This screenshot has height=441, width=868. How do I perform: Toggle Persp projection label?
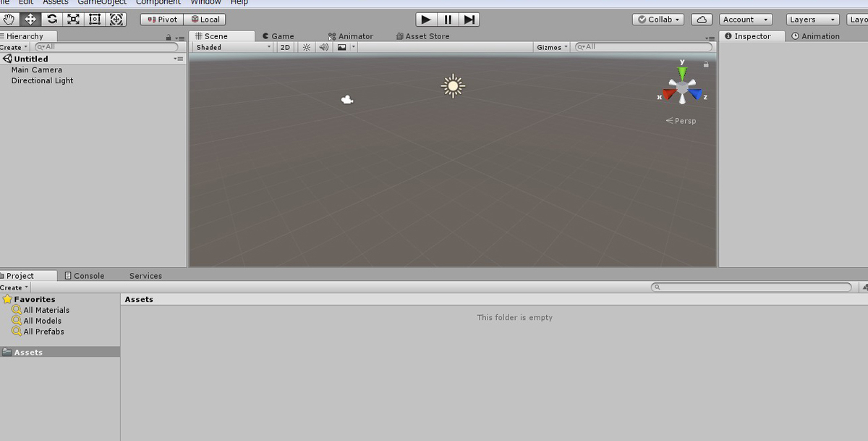pyautogui.click(x=681, y=121)
